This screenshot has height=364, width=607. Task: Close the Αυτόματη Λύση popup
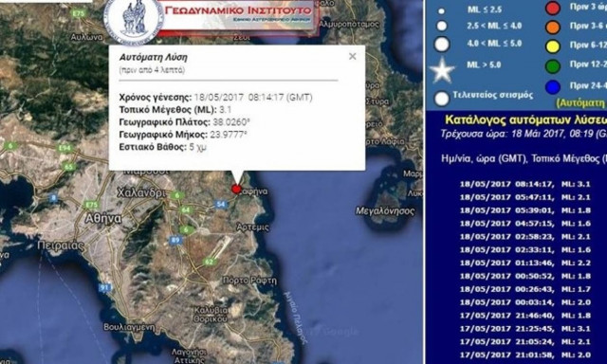(352, 57)
